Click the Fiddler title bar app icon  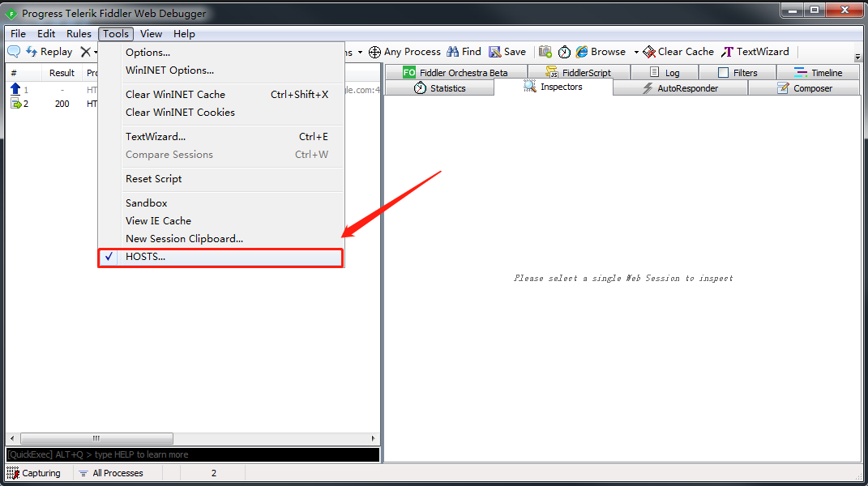click(x=11, y=13)
